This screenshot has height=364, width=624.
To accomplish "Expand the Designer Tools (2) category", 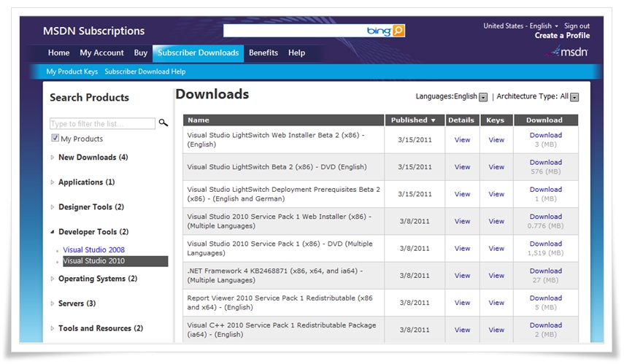I will [x=52, y=207].
